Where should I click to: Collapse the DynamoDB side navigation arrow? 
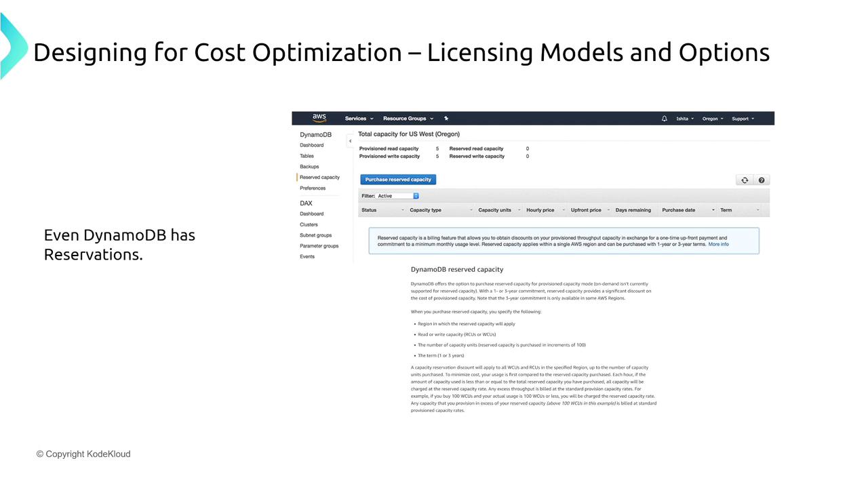[x=350, y=141]
